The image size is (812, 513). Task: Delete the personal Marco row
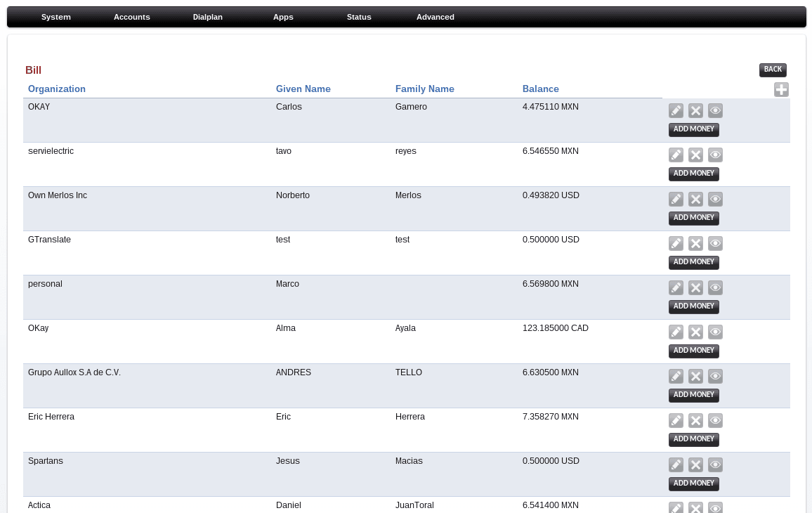coord(695,288)
